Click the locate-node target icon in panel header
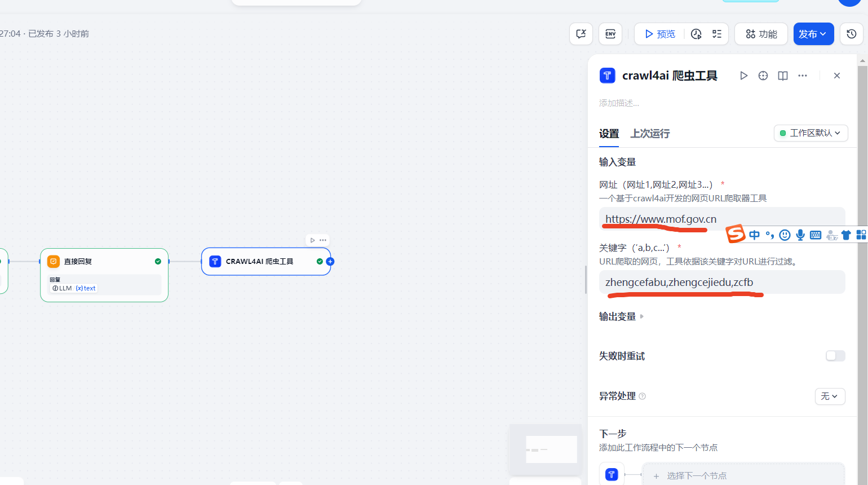The width and height of the screenshot is (868, 485). click(x=763, y=76)
